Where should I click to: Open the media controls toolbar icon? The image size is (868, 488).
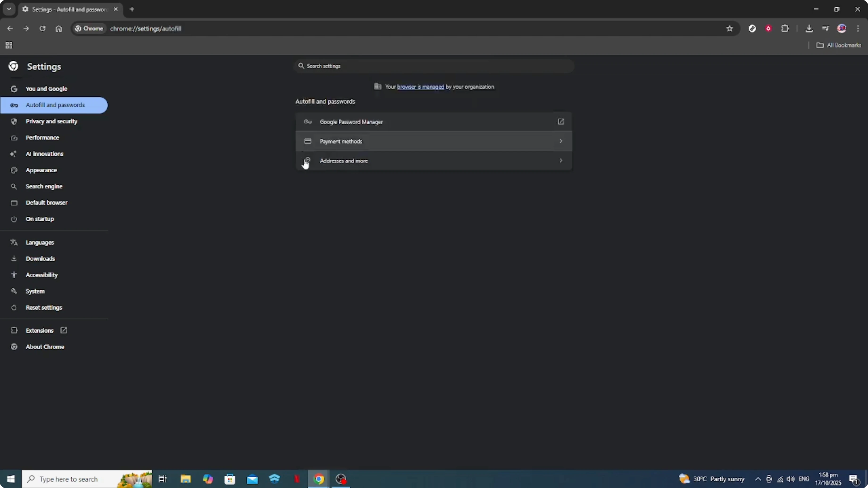(825, 29)
